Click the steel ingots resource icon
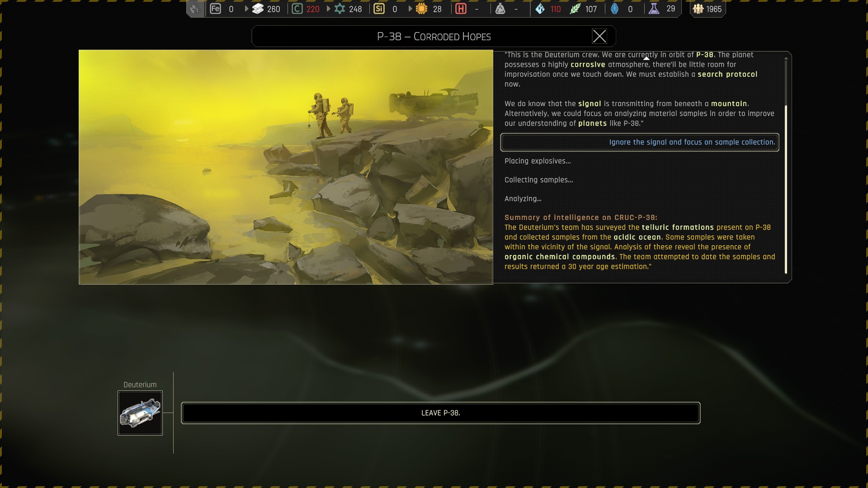 [x=258, y=9]
